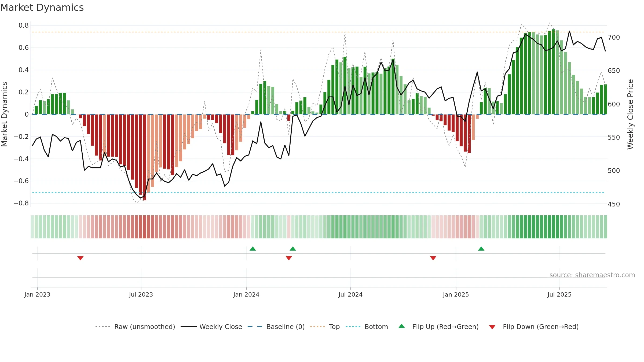Screen dimensions: 644x362
Task: Click the 650 right axis tick label
Action: point(614,71)
